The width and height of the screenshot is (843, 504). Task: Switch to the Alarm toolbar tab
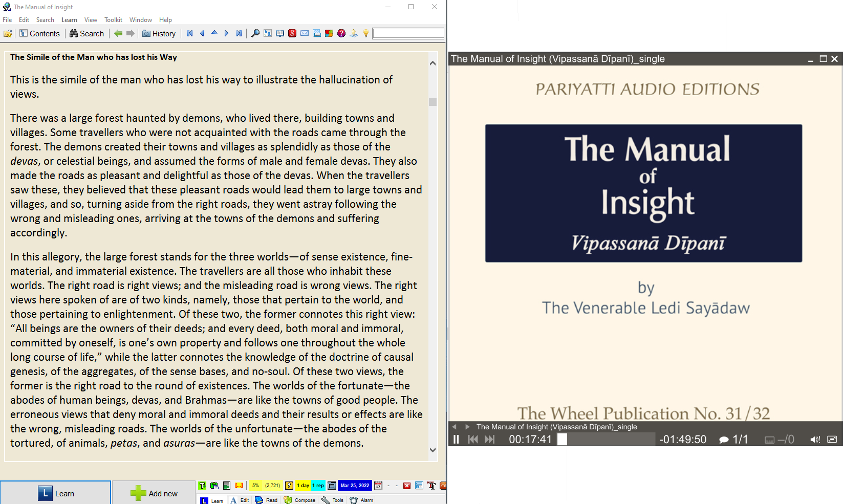point(362,500)
